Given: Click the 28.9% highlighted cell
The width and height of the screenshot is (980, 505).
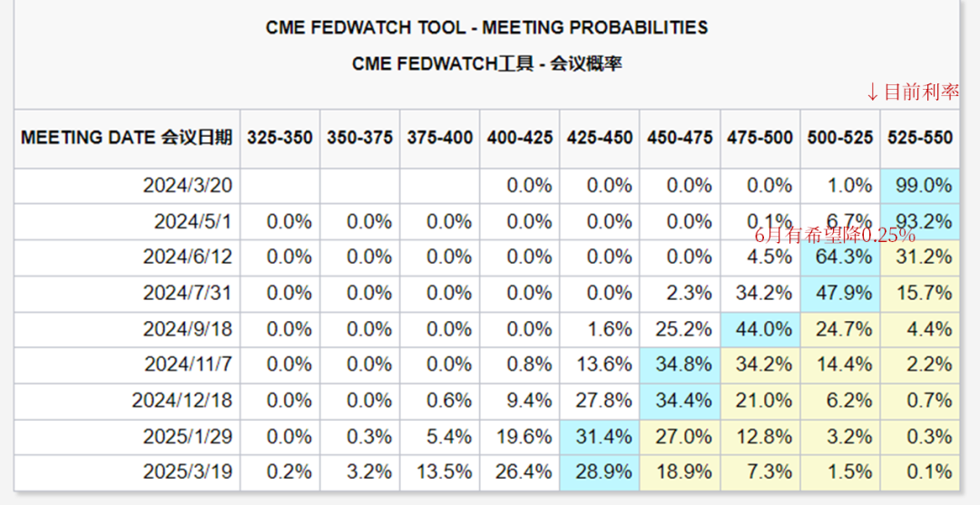Looking at the screenshot, I should click(600, 472).
